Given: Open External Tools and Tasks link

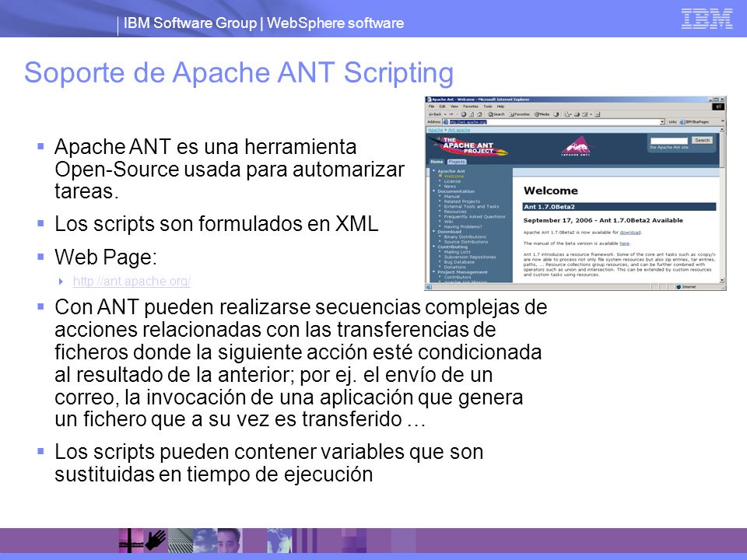Looking at the screenshot, I should pos(472,207).
